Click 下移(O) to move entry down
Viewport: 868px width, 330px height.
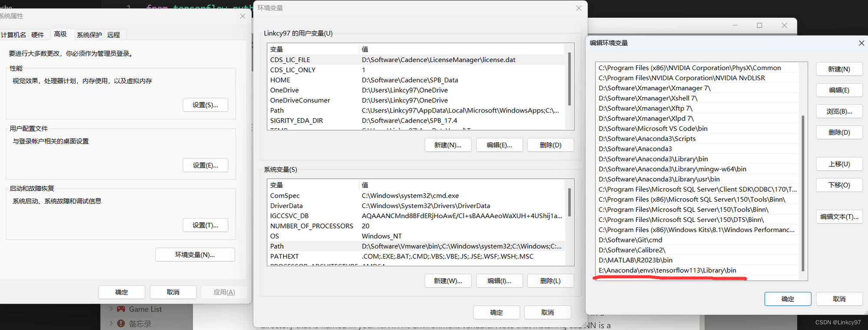click(839, 185)
